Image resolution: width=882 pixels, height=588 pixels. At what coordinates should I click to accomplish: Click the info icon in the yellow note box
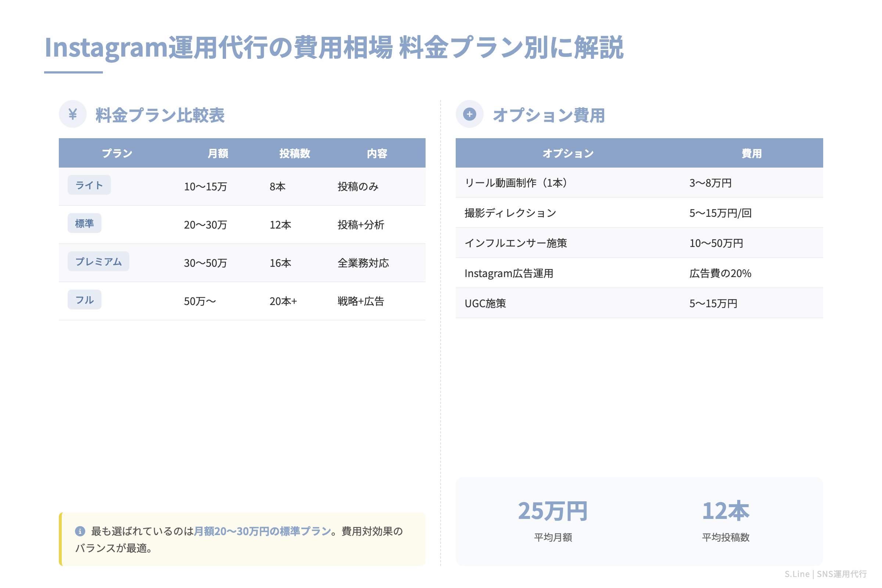[80, 531]
